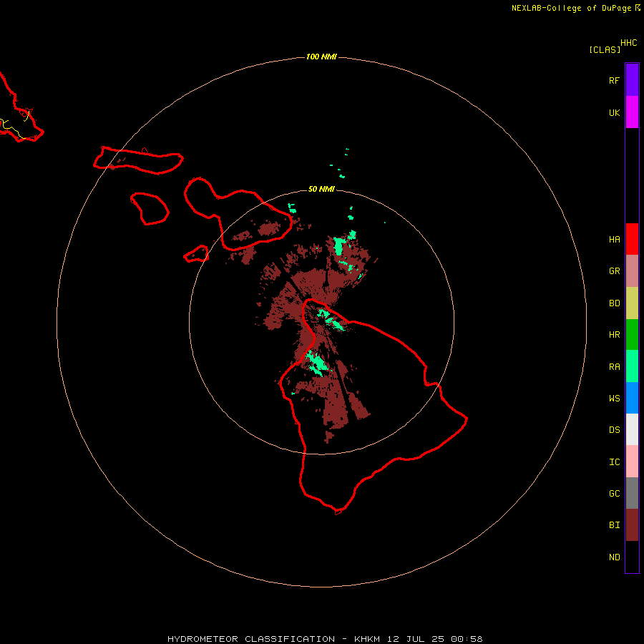Click the ND legend label

coord(614,557)
